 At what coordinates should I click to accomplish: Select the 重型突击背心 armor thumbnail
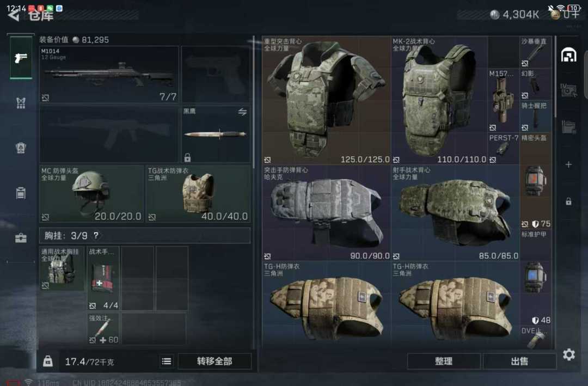(x=326, y=101)
